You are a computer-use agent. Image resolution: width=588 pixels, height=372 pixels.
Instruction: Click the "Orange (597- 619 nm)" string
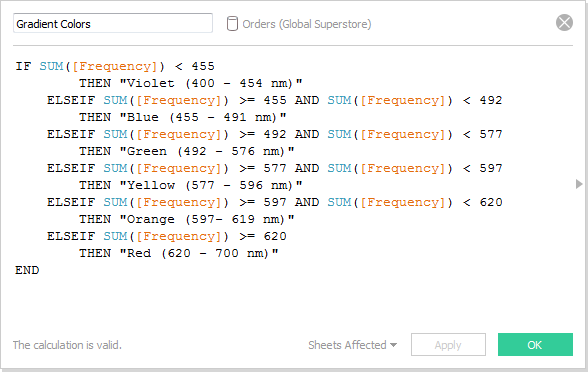tap(207, 219)
